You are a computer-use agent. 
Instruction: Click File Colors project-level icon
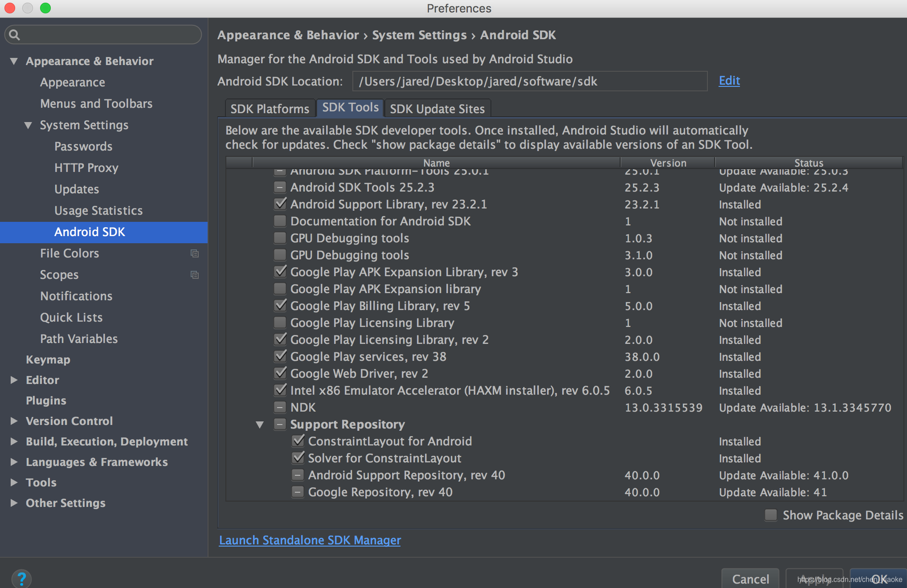[195, 253]
